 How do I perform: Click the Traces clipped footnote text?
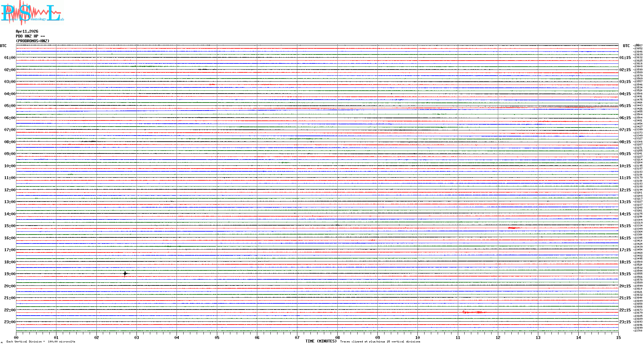tap(380, 342)
